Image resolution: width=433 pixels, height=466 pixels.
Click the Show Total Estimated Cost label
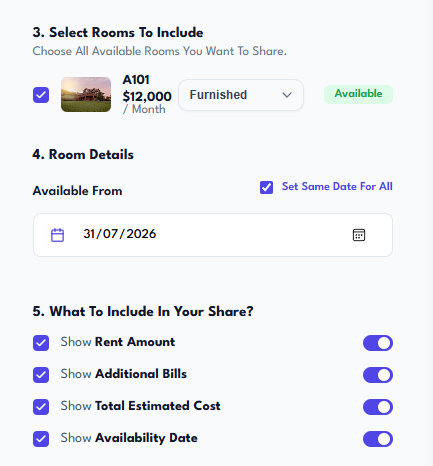click(140, 406)
